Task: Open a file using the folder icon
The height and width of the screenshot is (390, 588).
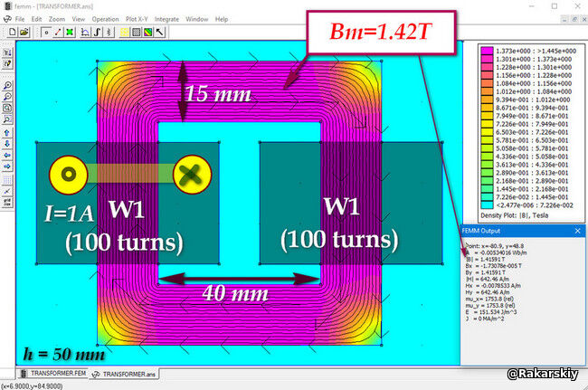Action: pyautogui.click(x=24, y=33)
